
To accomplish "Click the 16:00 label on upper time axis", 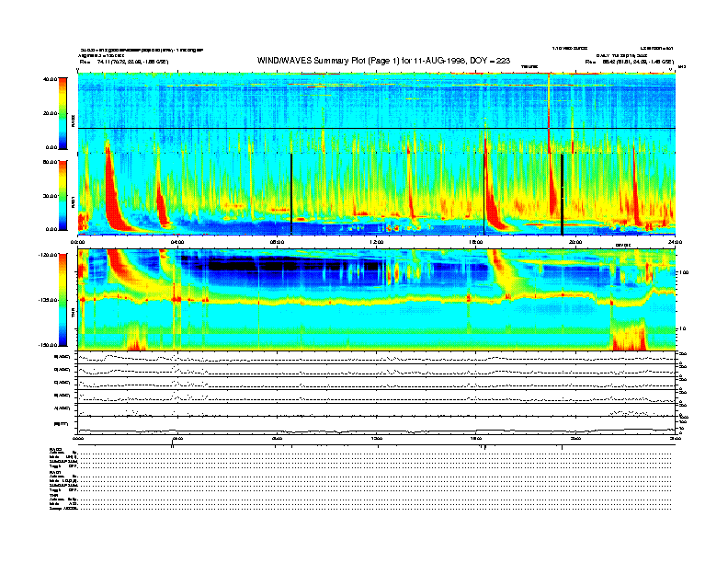I will tap(476, 242).
